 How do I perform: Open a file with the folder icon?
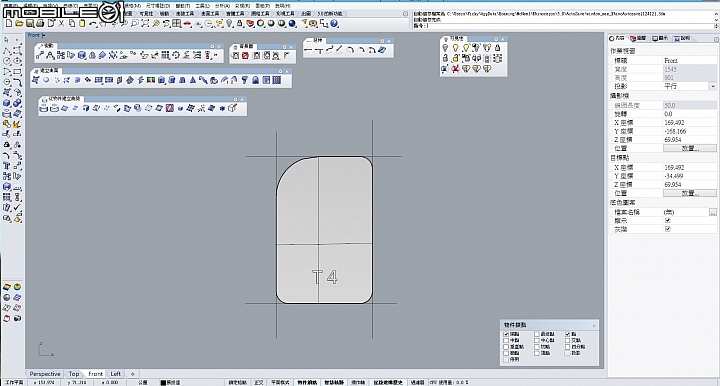tap(19, 23)
